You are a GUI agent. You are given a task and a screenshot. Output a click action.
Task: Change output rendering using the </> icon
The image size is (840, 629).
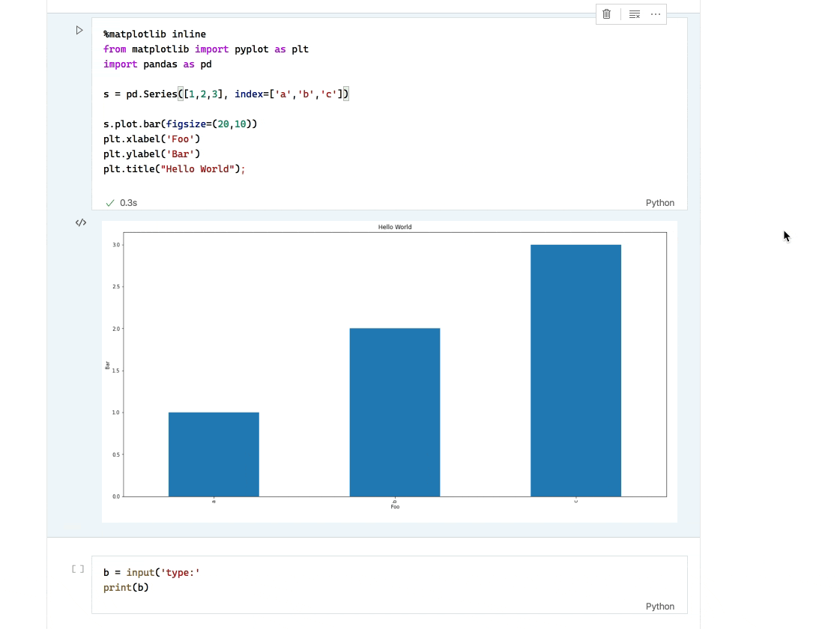tap(80, 222)
